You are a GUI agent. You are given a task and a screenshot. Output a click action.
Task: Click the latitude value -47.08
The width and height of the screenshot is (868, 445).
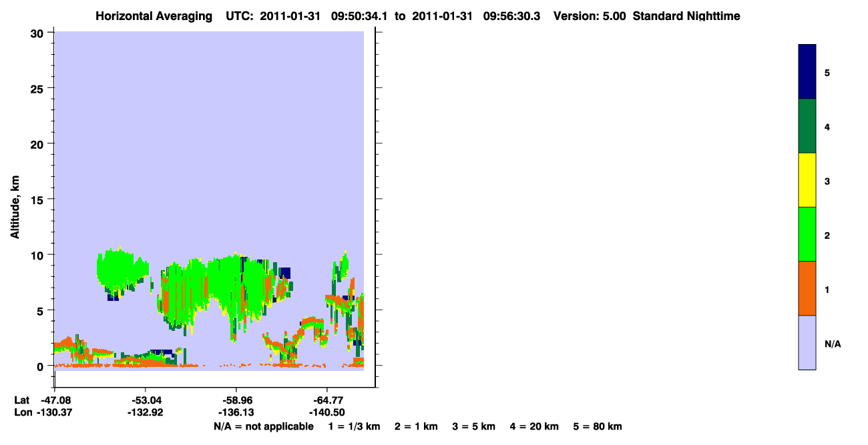coord(55,400)
